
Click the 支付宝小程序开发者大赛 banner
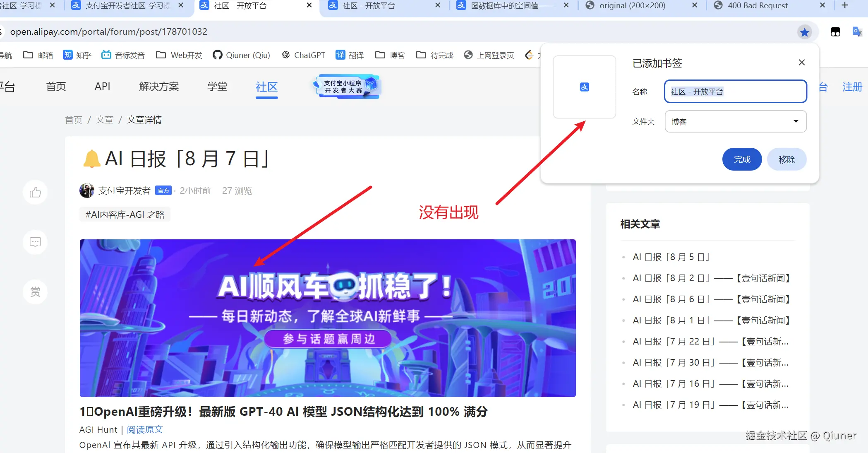(346, 87)
